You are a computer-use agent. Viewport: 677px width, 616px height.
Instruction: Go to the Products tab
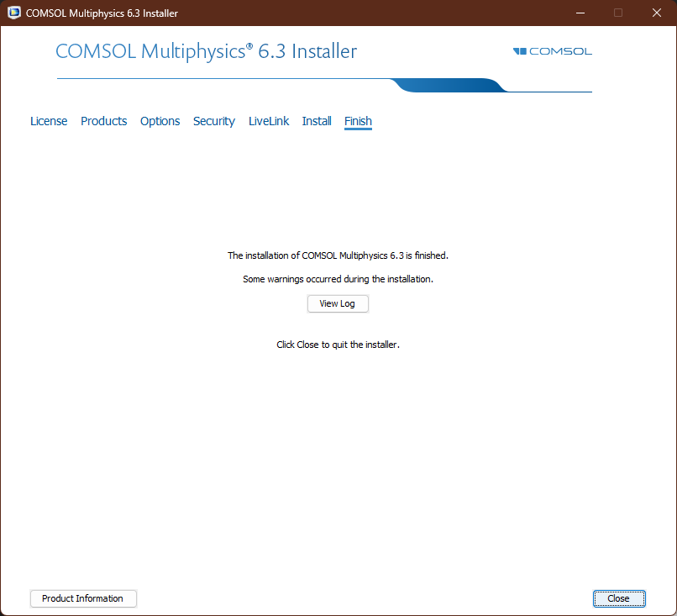[103, 121]
